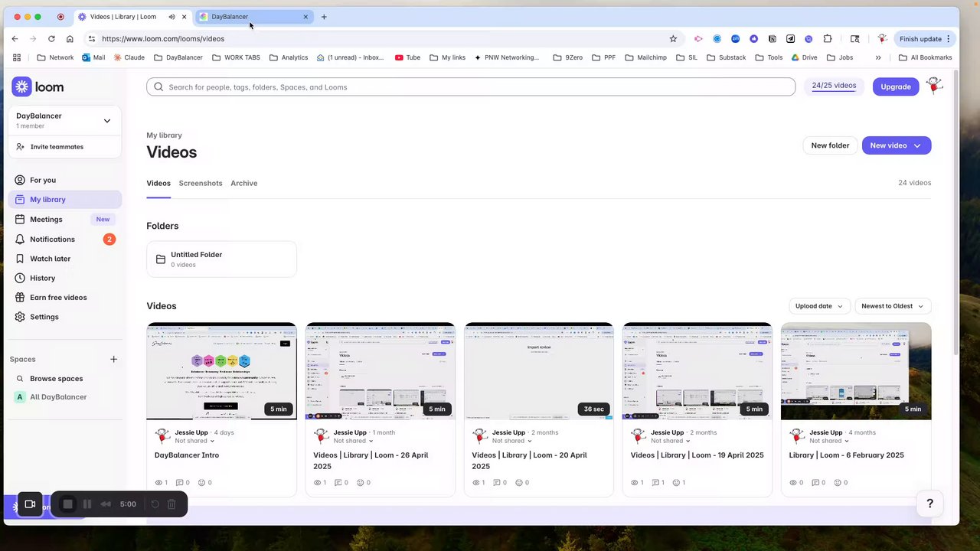Click the Loom logo in the sidebar
The image size is (980, 551).
click(x=38, y=86)
